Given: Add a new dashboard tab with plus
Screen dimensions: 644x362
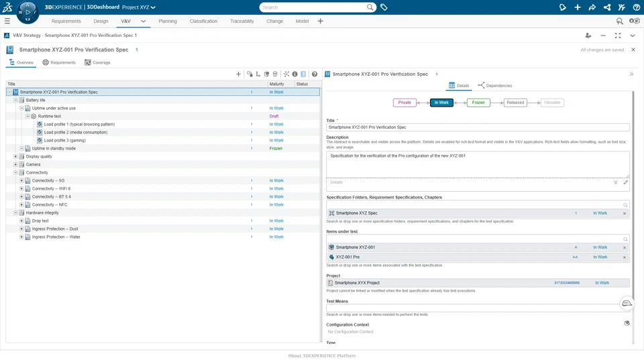Looking at the screenshot, I should (x=321, y=21).
